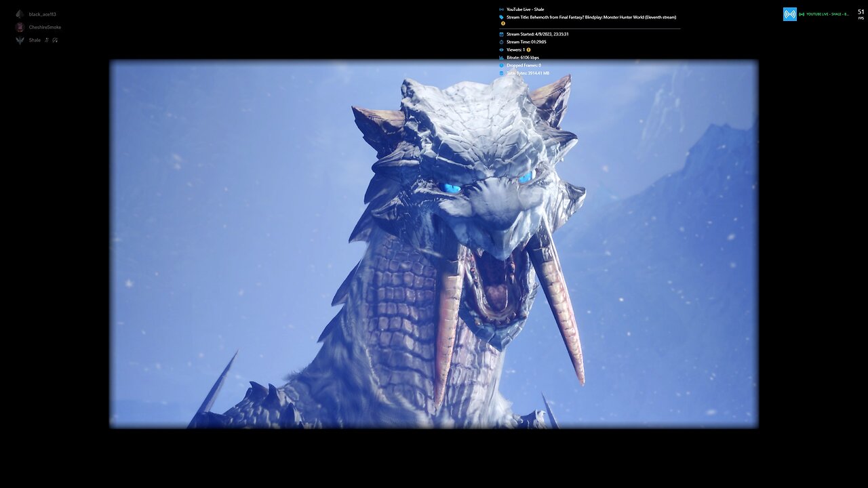This screenshot has height=488, width=868.
Task: Click the blue broadcast icon button
Action: pyautogui.click(x=790, y=14)
